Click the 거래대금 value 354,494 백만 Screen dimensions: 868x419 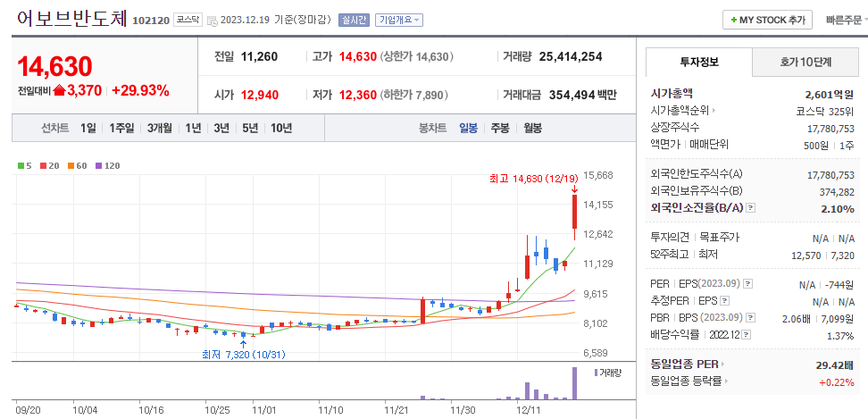coord(583,95)
